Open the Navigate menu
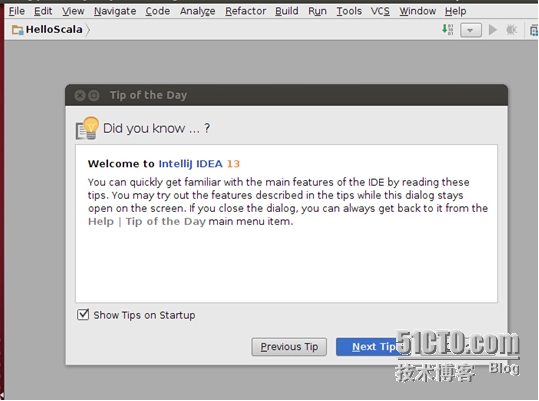Viewport: 539px width, 401px height. point(115,11)
